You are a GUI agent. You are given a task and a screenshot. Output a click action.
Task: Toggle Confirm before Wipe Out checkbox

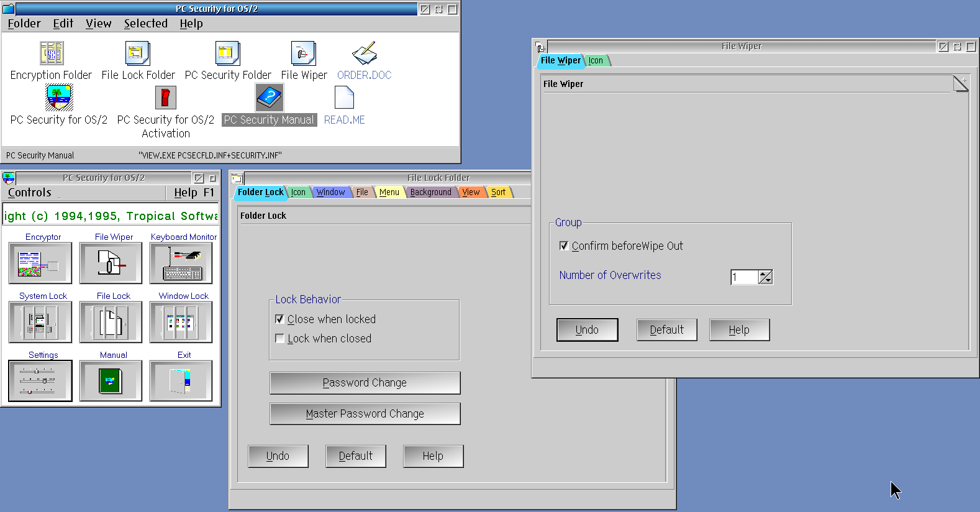564,246
